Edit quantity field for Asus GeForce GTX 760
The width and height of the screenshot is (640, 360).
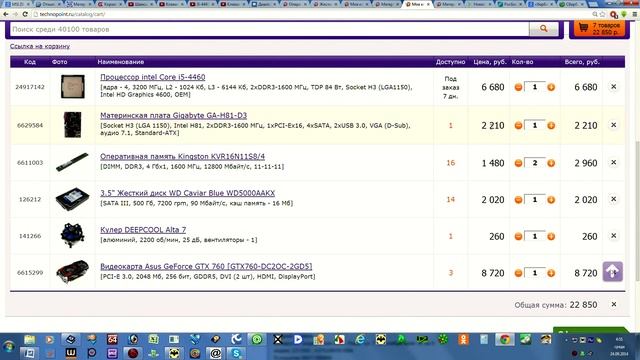(x=535, y=273)
